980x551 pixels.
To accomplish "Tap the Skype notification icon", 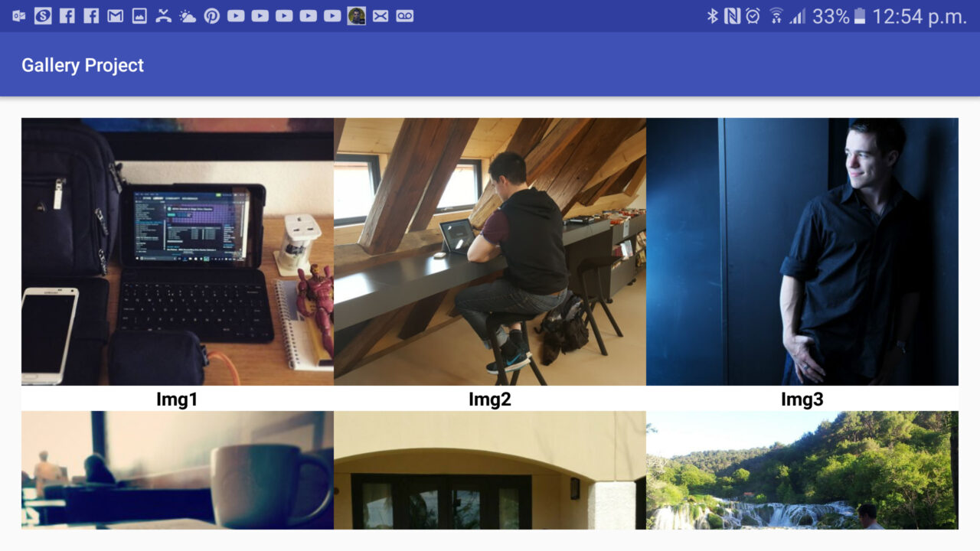I will click(x=43, y=16).
